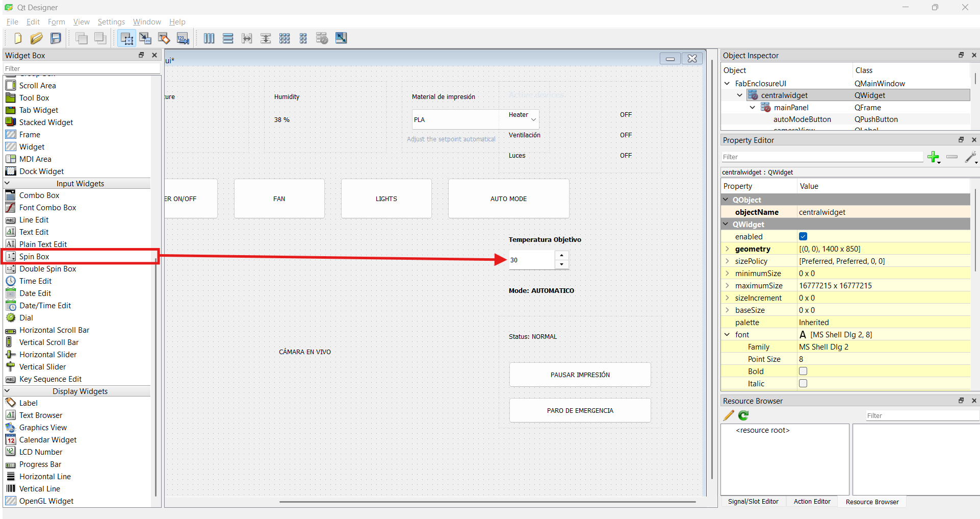Click the AUTO MODE button
The height and width of the screenshot is (519, 980).
[x=509, y=199]
